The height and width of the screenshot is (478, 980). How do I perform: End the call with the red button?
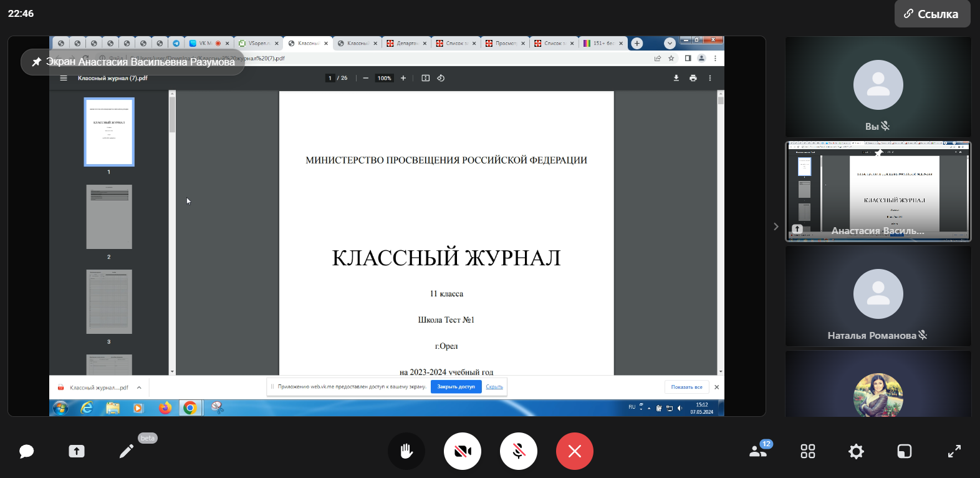[574, 451]
